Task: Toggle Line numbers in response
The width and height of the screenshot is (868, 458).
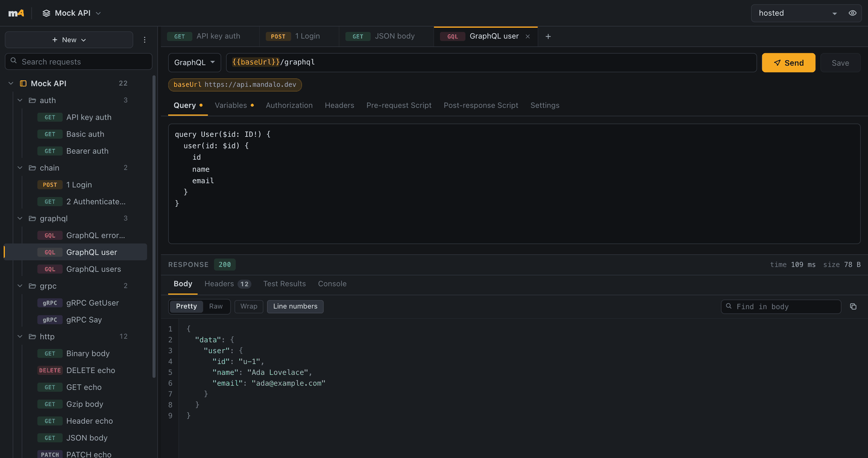Action: click(x=295, y=307)
